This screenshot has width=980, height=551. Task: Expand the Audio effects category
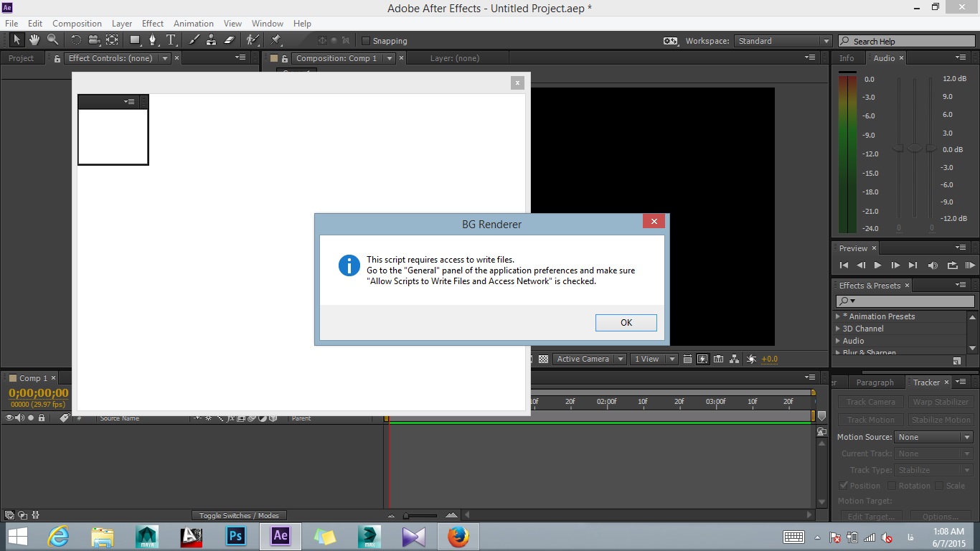(837, 341)
